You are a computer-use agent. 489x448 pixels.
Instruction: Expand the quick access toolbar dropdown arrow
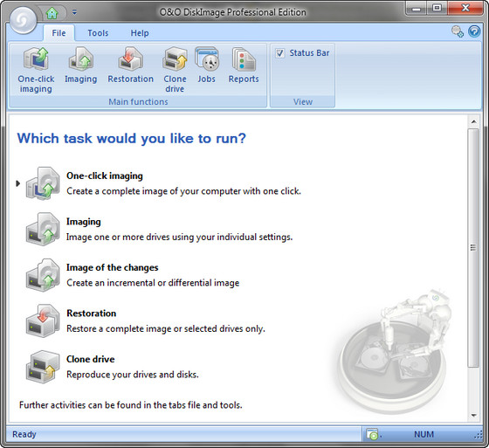pos(74,12)
